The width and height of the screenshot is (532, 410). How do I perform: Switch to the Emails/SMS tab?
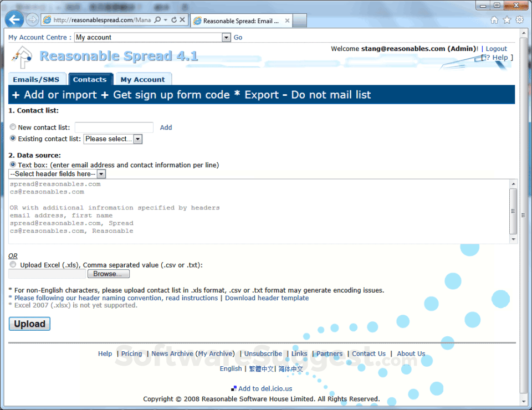tap(37, 79)
